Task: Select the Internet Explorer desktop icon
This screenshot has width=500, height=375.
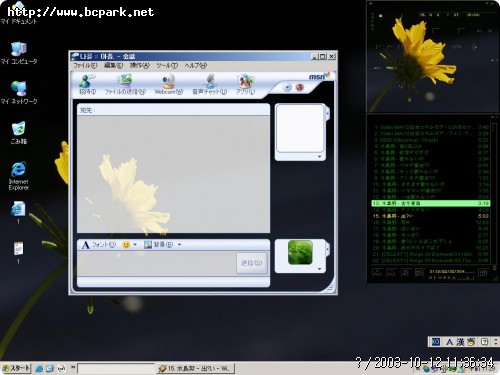Action: click(x=19, y=175)
